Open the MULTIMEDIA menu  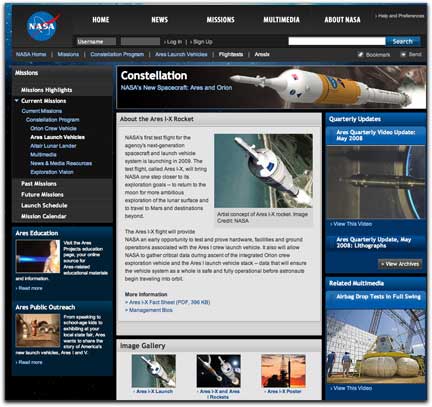281,20
